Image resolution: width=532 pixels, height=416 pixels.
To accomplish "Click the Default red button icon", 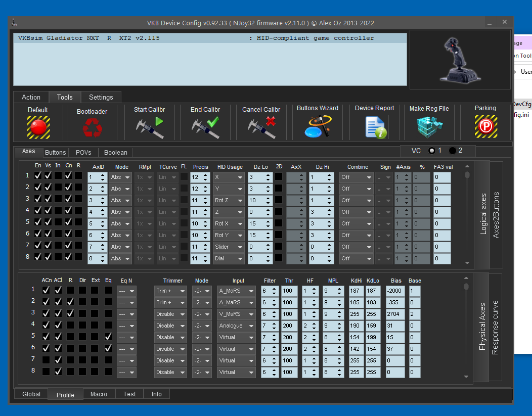I will (x=38, y=127).
